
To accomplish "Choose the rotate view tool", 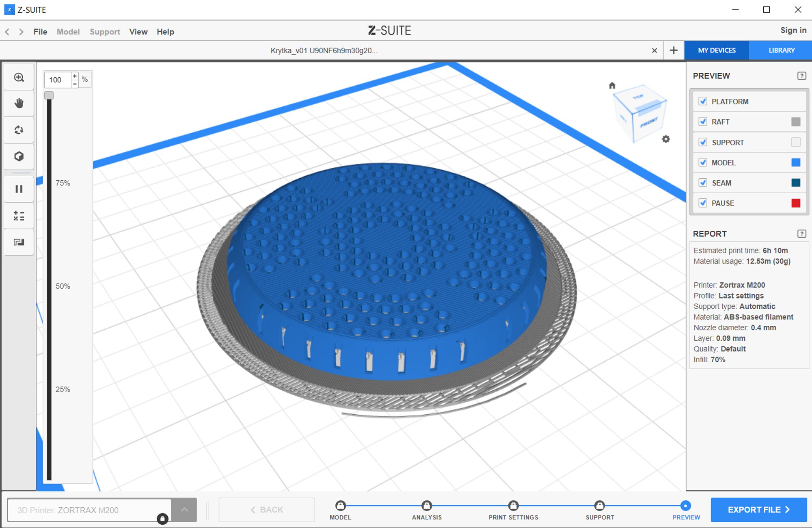I will pos(19,130).
